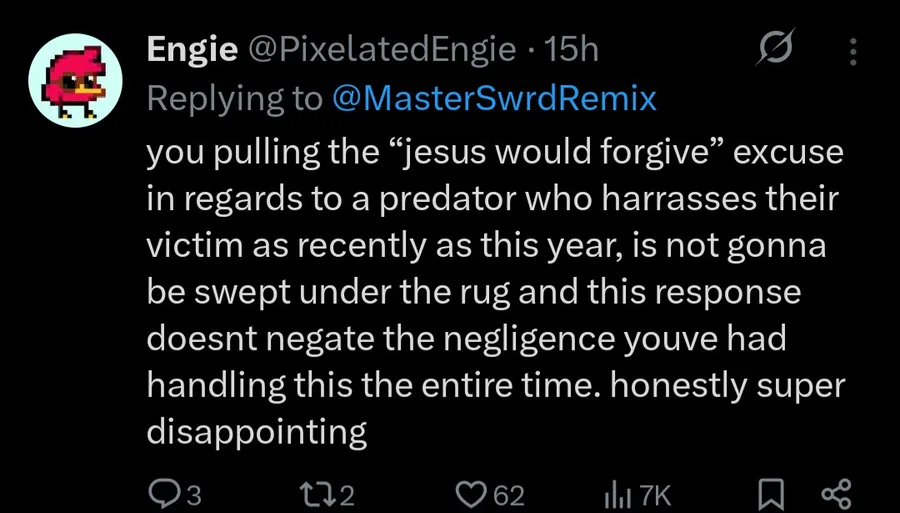Click the reply count 3
The width and height of the screenshot is (900, 513).
point(194,495)
